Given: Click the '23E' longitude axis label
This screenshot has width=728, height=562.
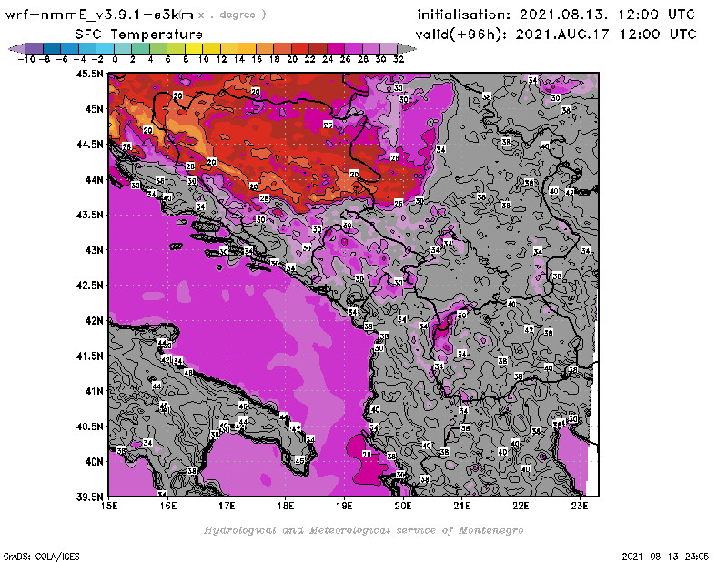Looking at the screenshot, I should tap(580, 506).
